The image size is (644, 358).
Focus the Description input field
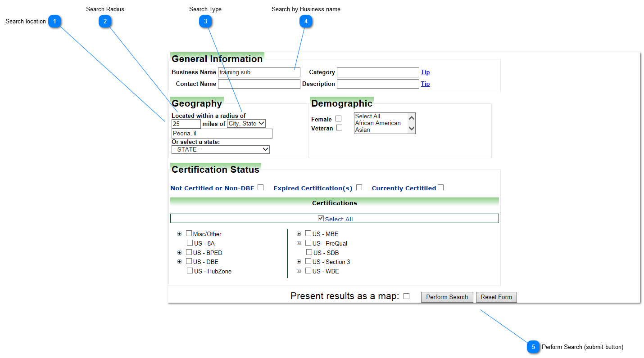pos(378,84)
